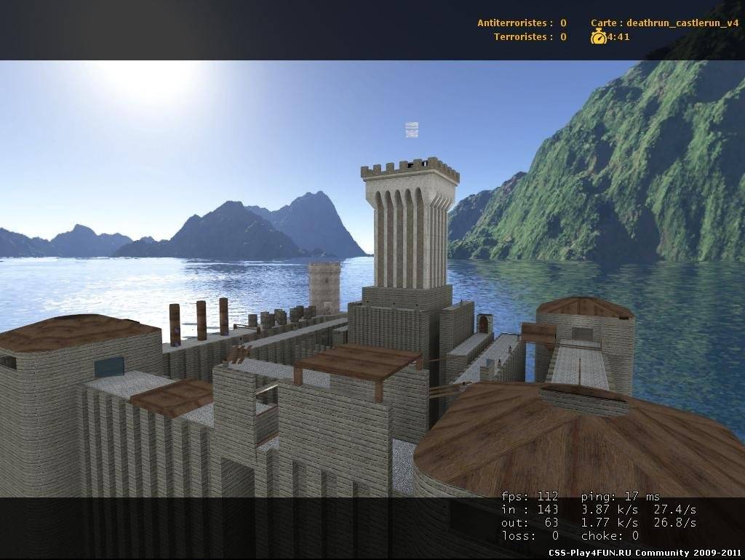The image size is (745, 560).
Task: Click the small distant stone tower in the water
Action: coord(324,287)
